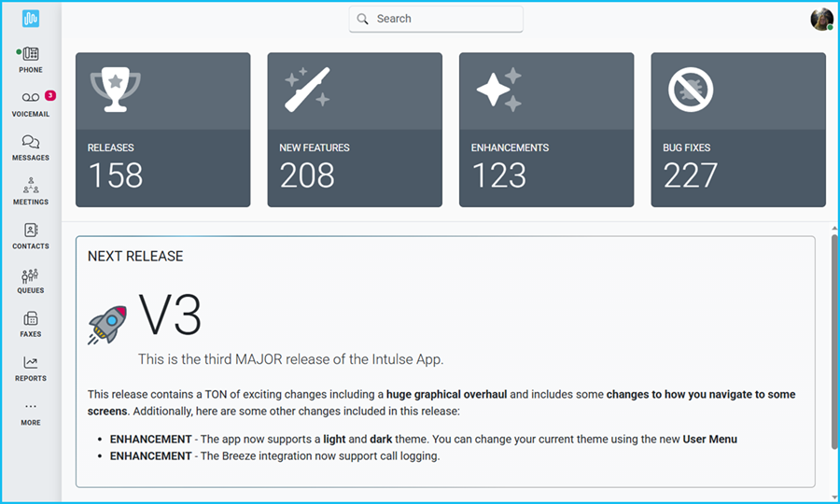Click the Next Release heading
Viewport: 840px width, 504px height.
coord(135,256)
